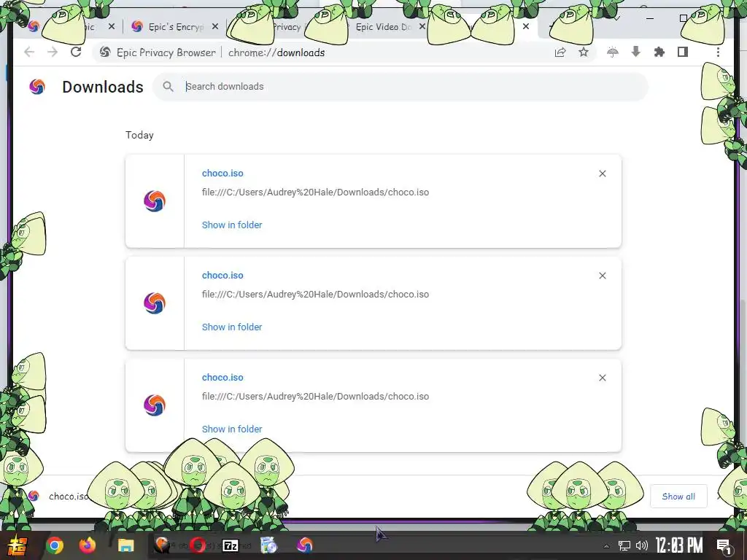Click Show all in download shelf
This screenshot has width=747, height=560.
click(678, 496)
